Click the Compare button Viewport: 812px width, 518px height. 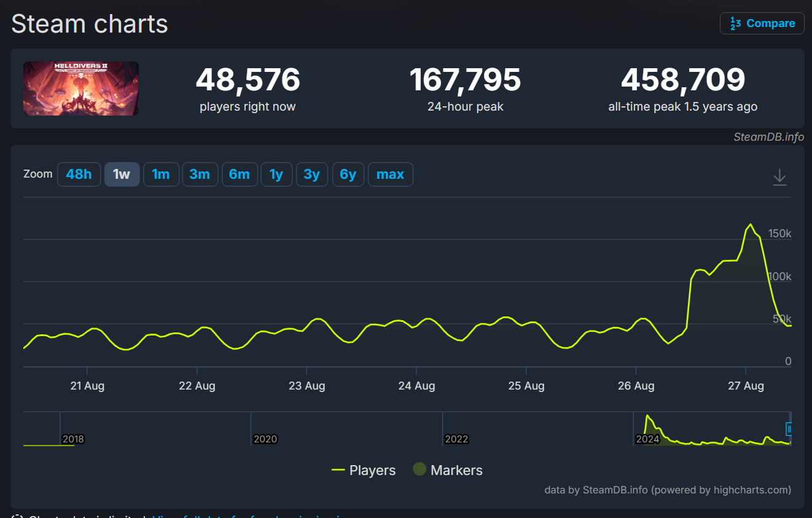click(762, 23)
